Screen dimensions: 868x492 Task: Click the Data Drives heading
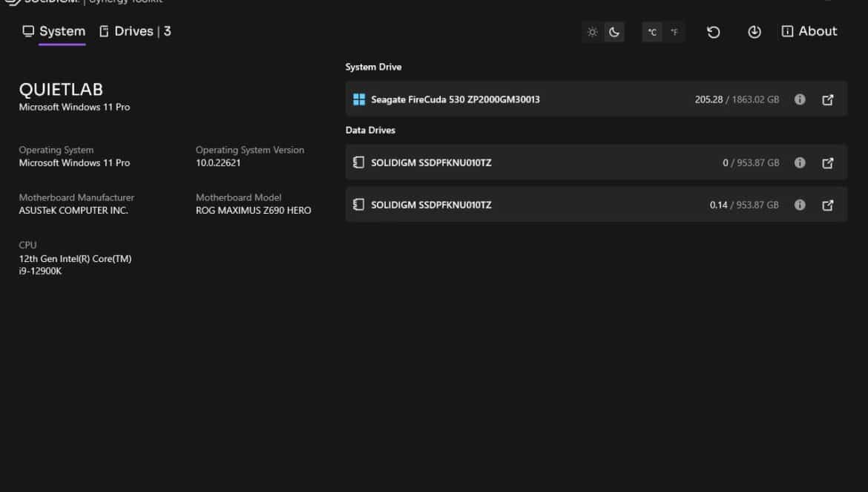(x=370, y=130)
